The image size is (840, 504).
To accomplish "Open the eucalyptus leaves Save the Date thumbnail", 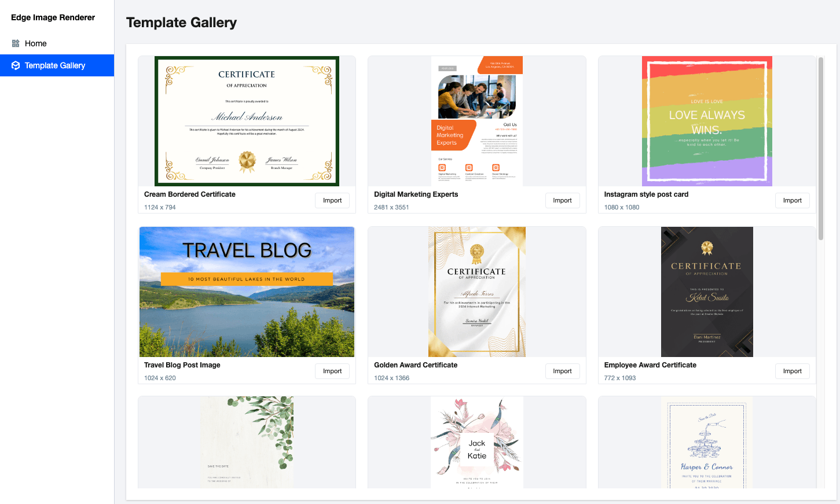I will (x=247, y=442).
